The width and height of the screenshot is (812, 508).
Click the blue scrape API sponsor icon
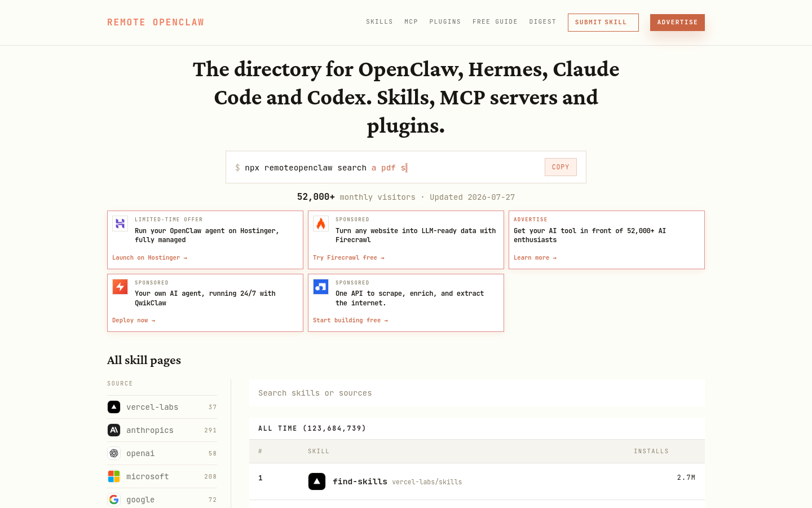coord(321,287)
